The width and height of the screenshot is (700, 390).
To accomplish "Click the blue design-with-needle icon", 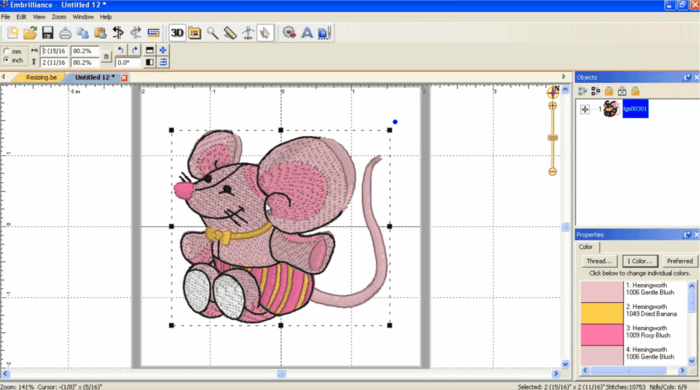I will [x=325, y=33].
